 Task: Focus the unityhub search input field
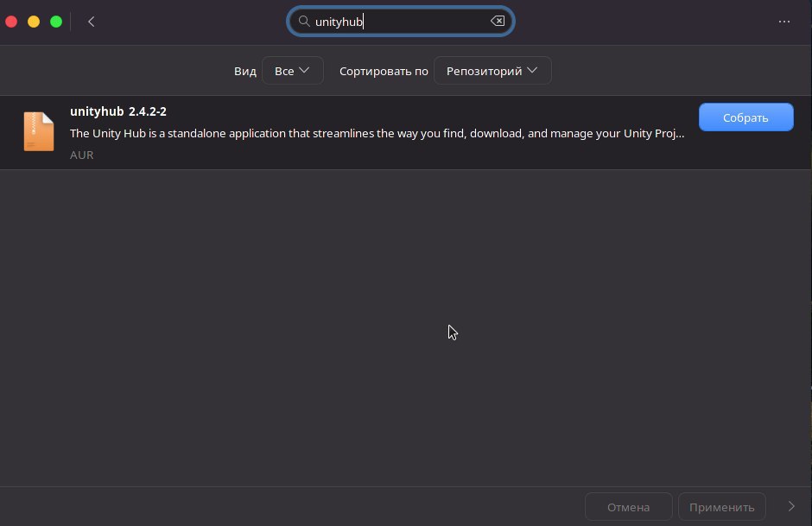tap(400, 22)
